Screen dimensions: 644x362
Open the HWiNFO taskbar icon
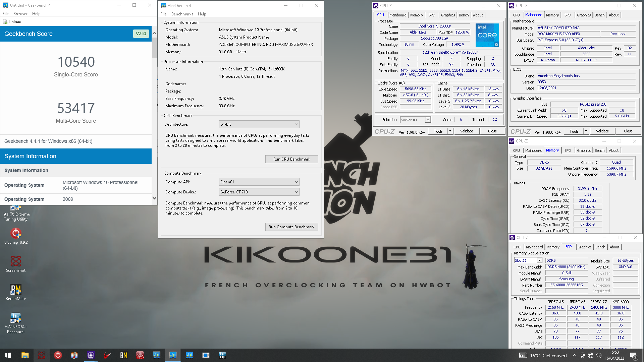pos(222,355)
